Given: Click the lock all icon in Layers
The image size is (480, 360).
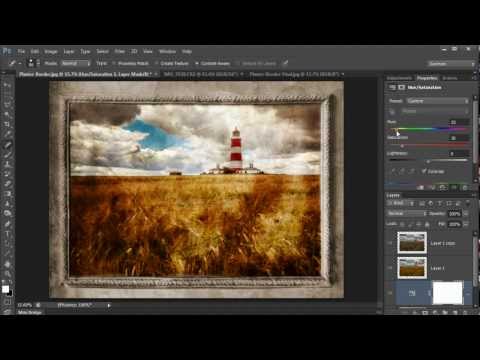Looking at the screenshot, I should point(427,224).
